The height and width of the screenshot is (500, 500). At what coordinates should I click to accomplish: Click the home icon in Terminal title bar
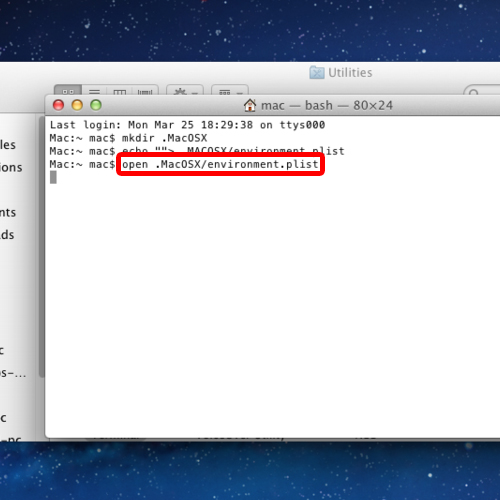point(250,105)
